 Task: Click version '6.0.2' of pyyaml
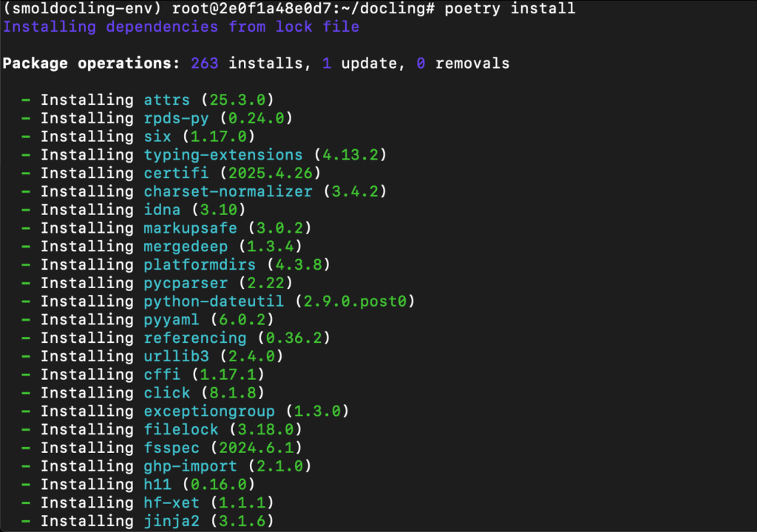point(242,320)
